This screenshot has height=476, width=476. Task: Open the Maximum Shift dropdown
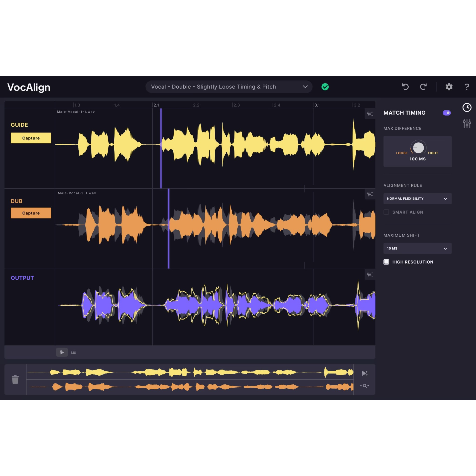click(x=417, y=248)
